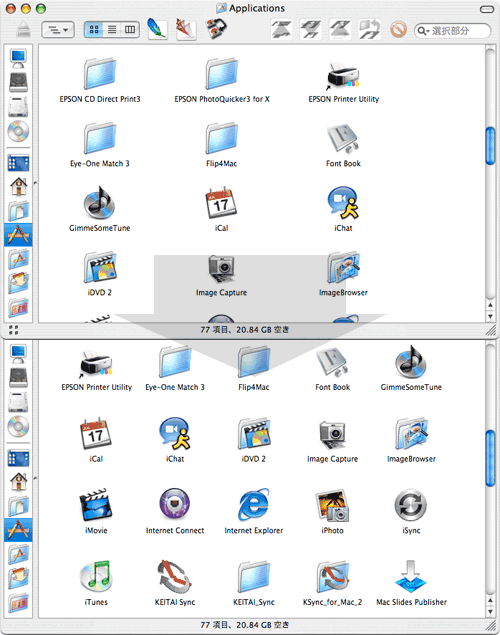Click the eject icon in the toolbar

[x=24, y=29]
